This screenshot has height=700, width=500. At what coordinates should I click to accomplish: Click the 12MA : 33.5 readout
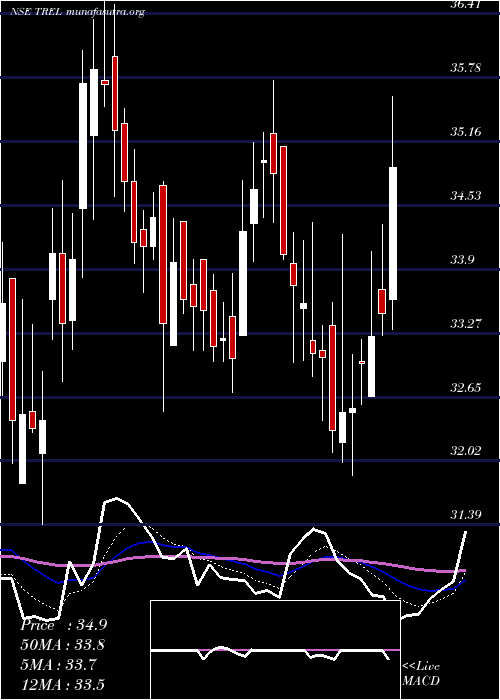coord(63,684)
